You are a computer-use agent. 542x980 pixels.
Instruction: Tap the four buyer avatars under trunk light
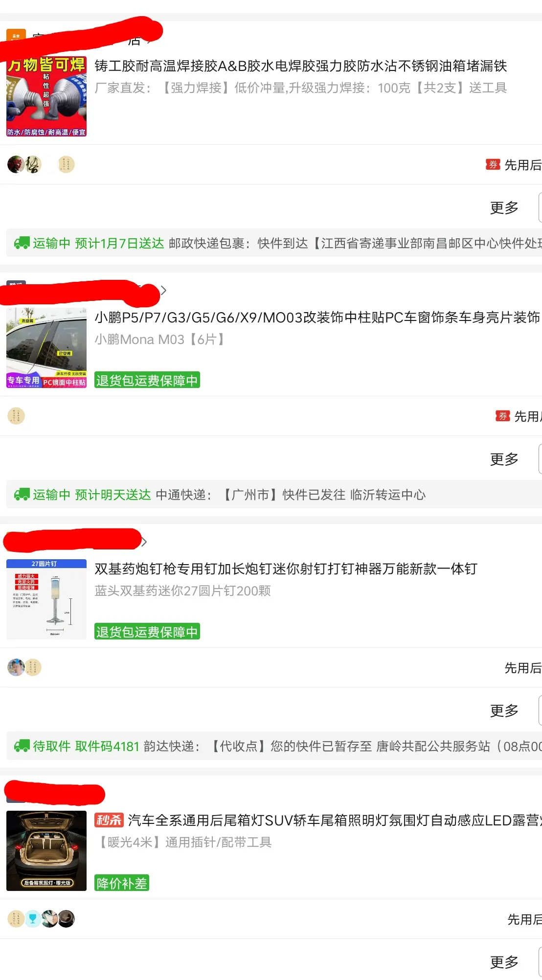click(x=41, y=919)
